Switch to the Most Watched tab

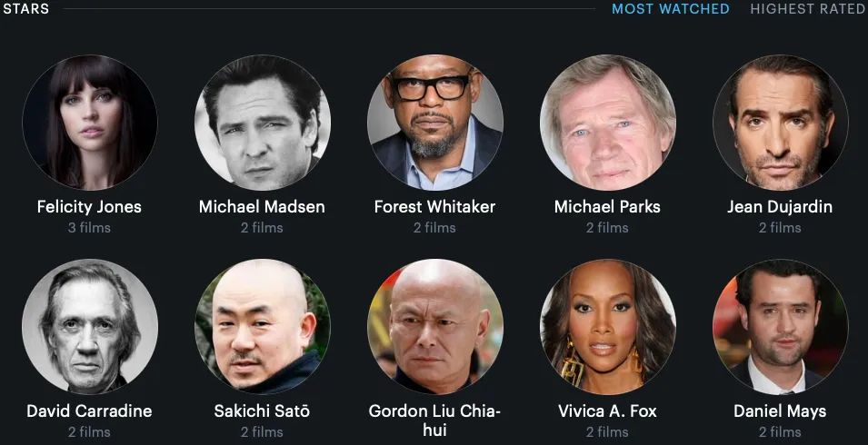[x=671, y=9]
